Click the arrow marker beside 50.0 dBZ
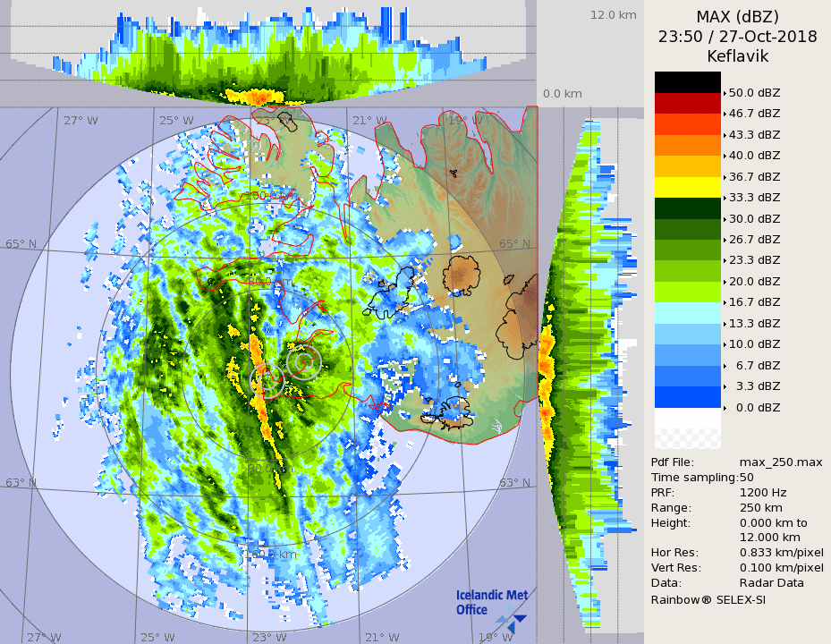 725,93
